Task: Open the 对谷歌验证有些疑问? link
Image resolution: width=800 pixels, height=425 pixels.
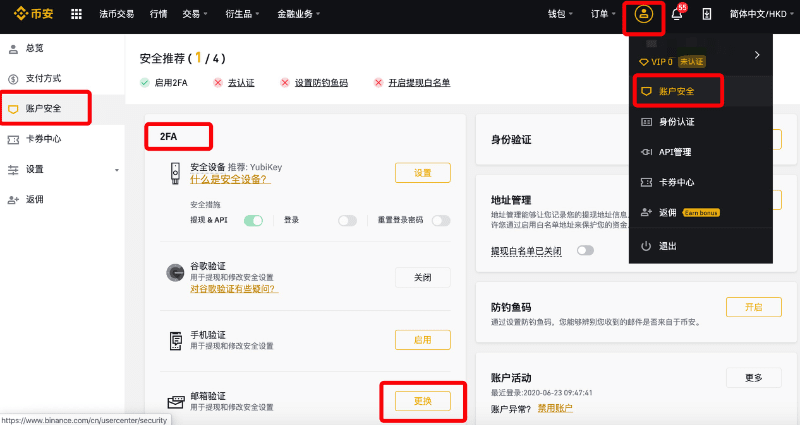Action: pos(234,289)
